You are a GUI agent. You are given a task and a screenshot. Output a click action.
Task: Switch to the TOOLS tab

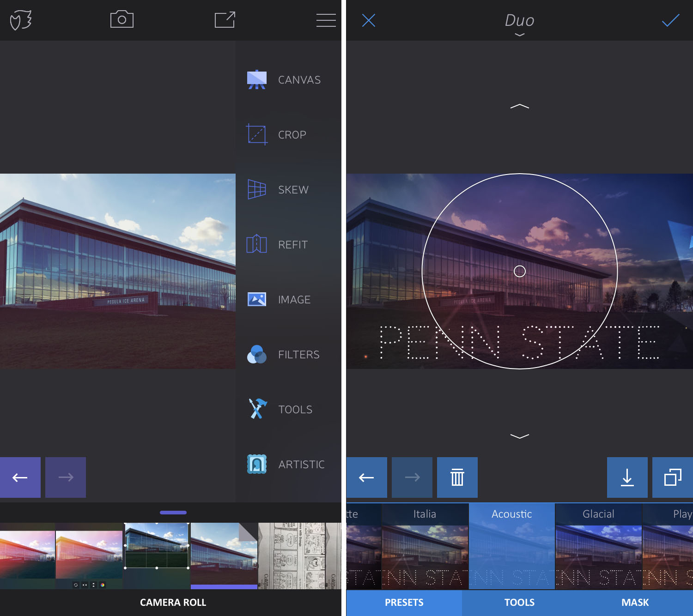click(x=520, y=603)
